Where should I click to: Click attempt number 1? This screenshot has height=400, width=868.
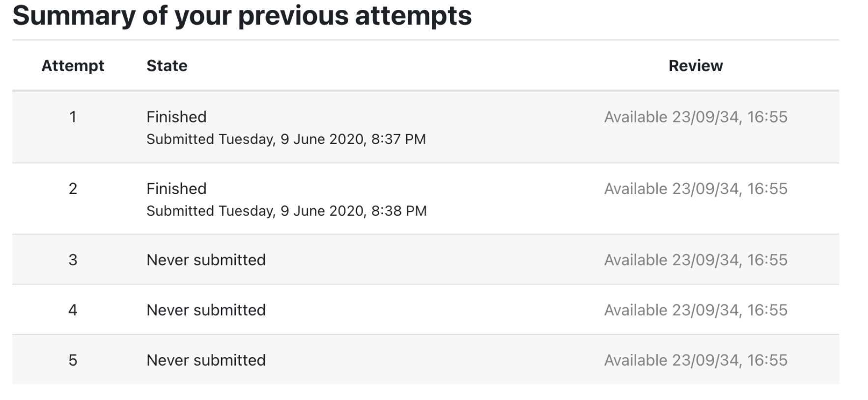73,117
